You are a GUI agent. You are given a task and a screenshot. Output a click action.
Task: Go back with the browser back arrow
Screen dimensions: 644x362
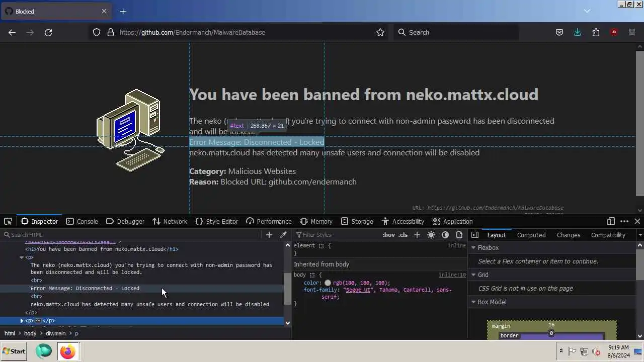[x=12, y=32]
